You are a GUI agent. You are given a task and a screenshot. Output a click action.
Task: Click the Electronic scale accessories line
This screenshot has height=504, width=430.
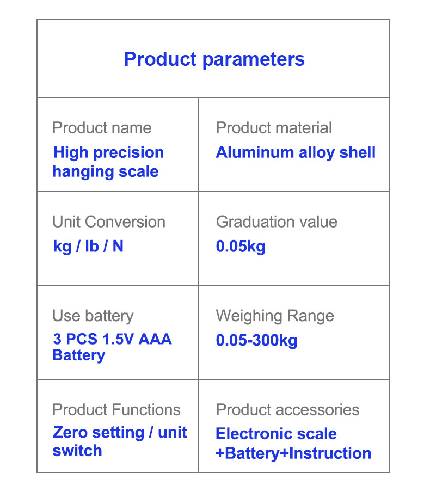pyautogui.click(x=276, y=434)
